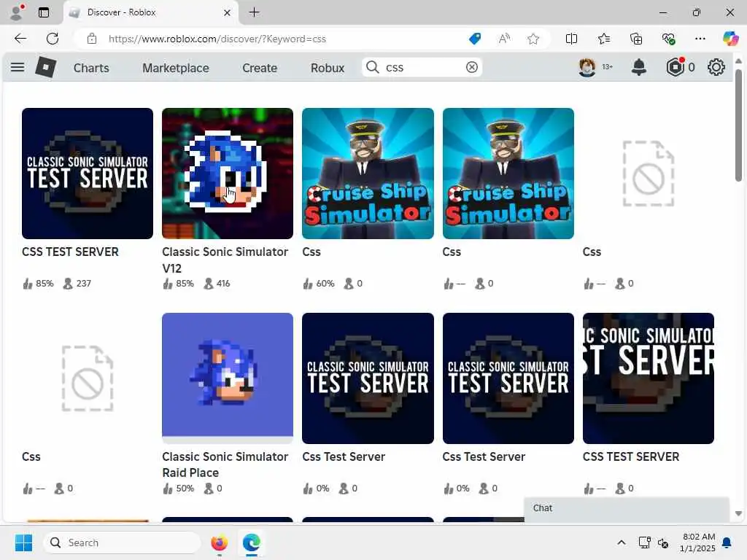This screenshot has height=560, width=747.
Task: Refresh the Roblox page
Action: coord(53,39)
